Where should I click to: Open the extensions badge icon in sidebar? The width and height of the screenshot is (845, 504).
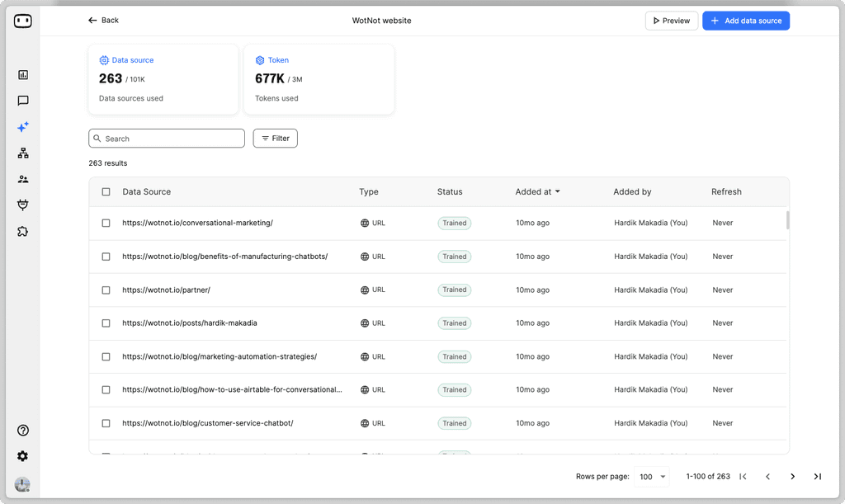22,231
